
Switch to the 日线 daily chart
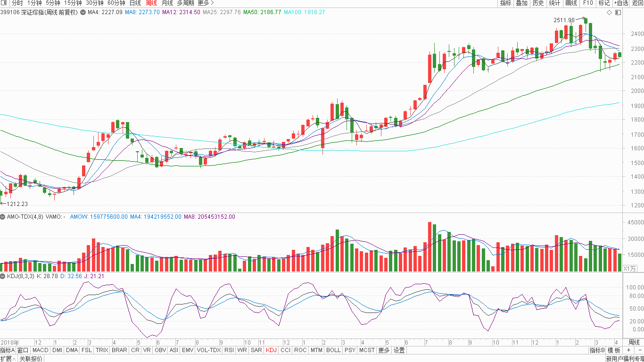(x=135, y=3)
